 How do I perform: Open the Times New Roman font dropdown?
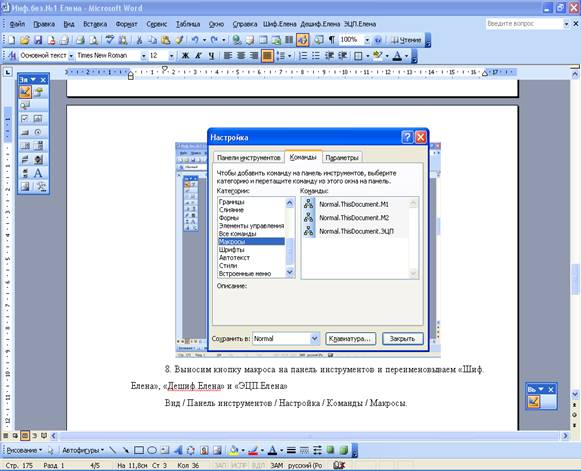pyautogui.click(x=143, y=56)
